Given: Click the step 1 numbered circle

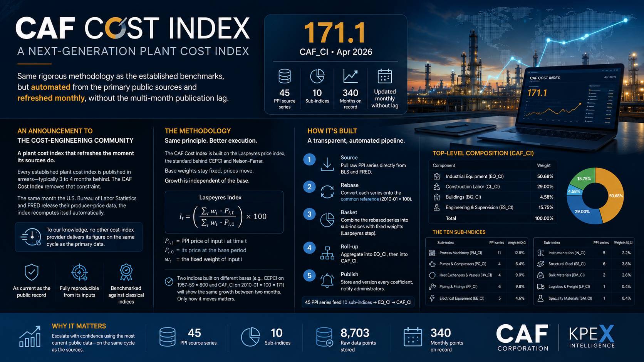Looking at the screenshot, I should [309, 159].
